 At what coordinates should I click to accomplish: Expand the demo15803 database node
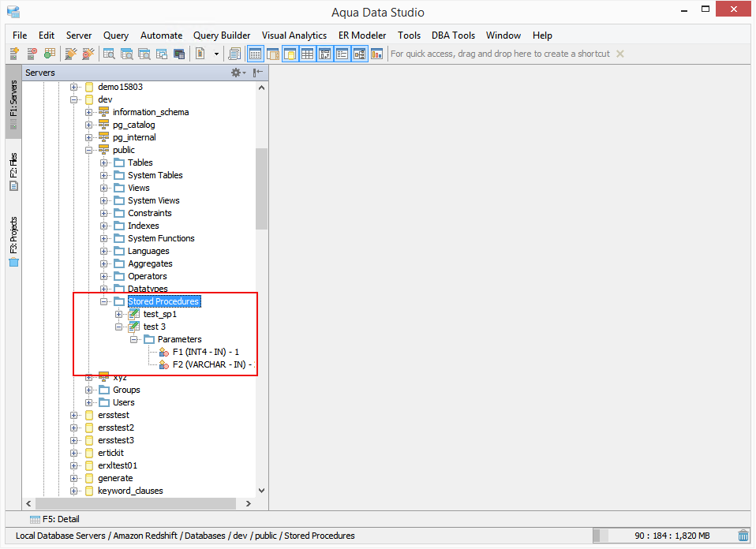[x=73, y=88]
